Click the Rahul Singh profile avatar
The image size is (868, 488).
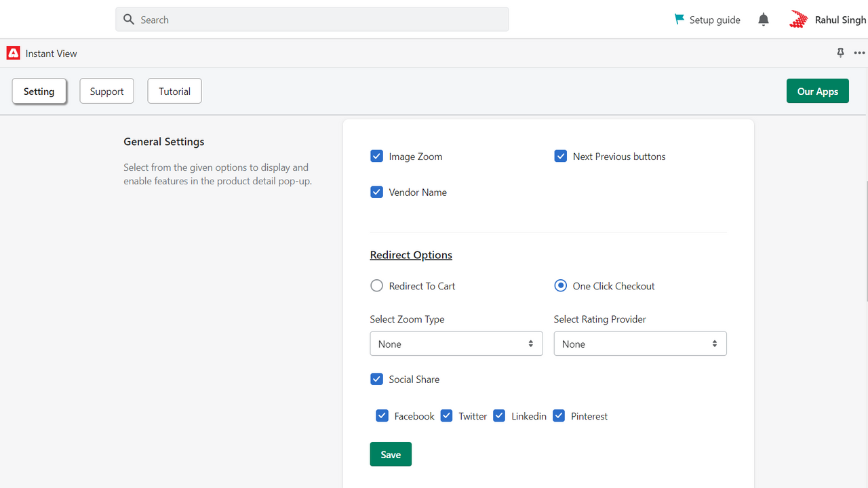click(798, 19)
